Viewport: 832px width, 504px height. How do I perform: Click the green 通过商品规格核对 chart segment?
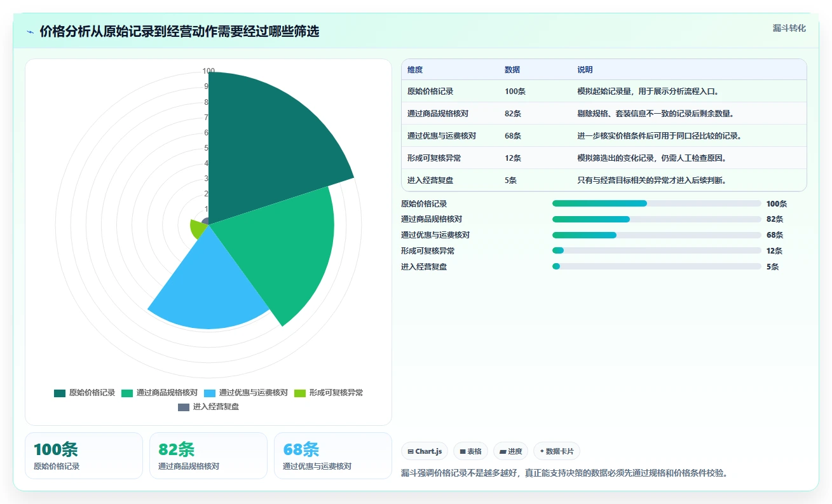point(280,248)
